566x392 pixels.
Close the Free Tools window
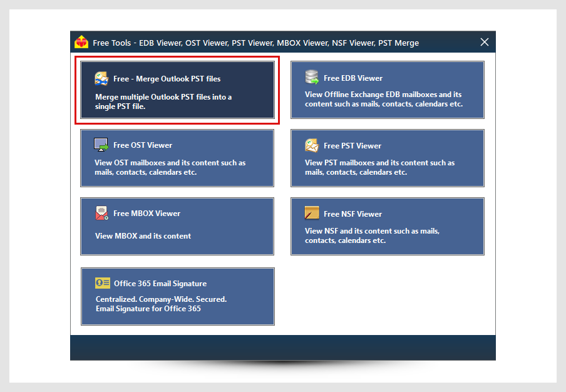pos(484,42)
